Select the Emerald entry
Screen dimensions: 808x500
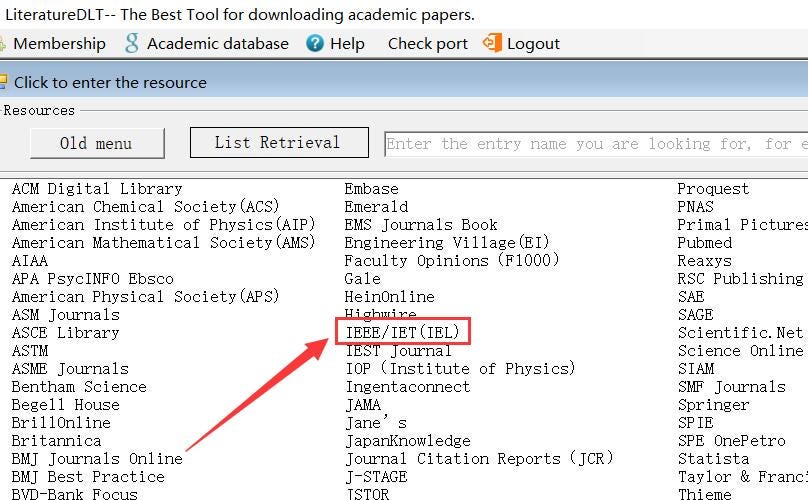click(x=376, y=207)
